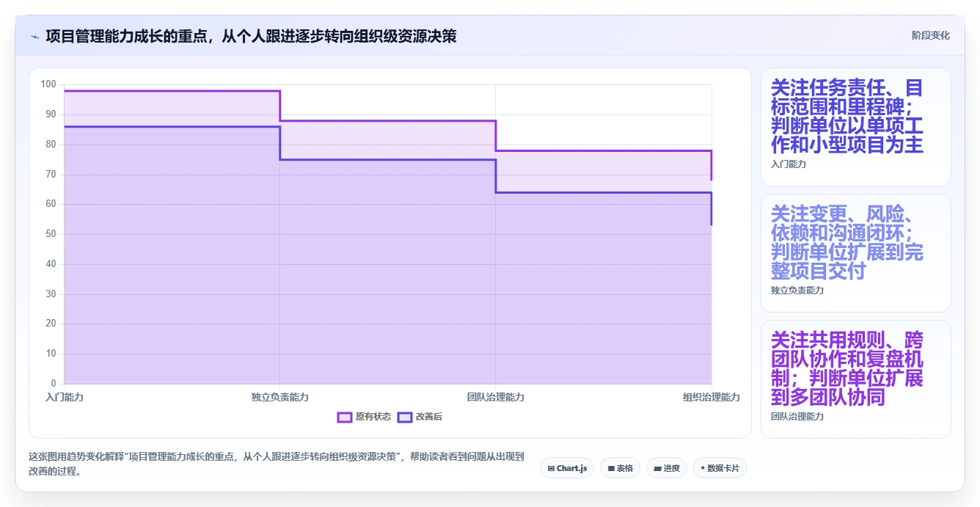This screenshot has width=980, height=507.
Task: Select the Chart.js chip
Action: (x=567, y=468)
